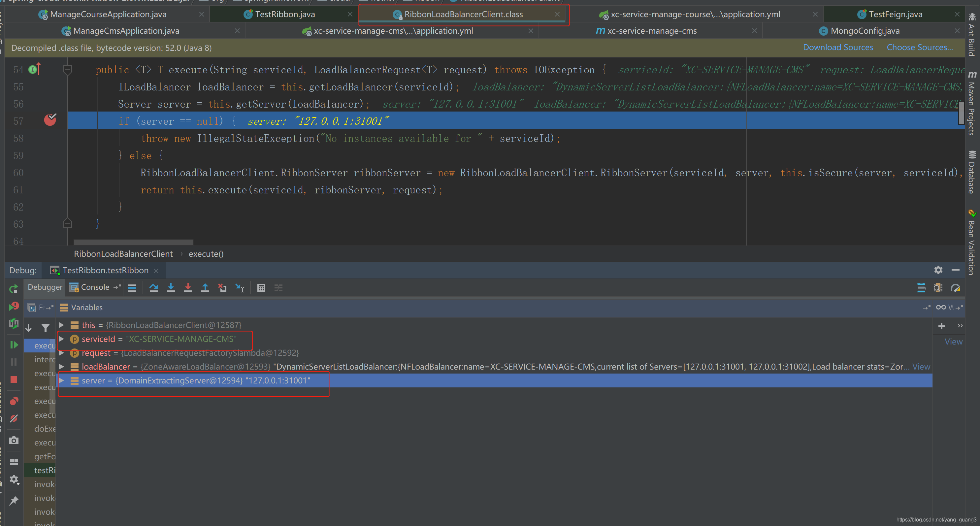Click the thread dump camera icon

14,441
